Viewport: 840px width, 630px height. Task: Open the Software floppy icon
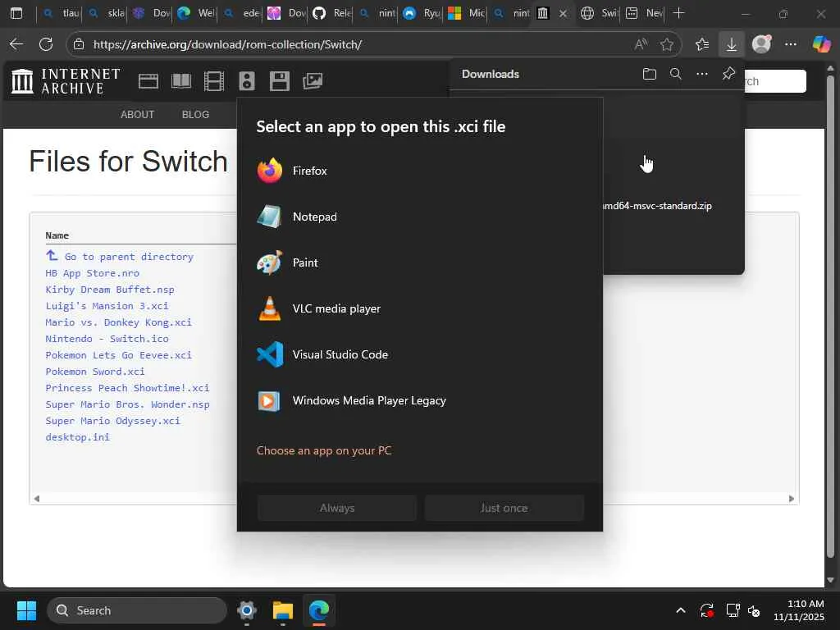pyautogui.click(x=279, y=81)
